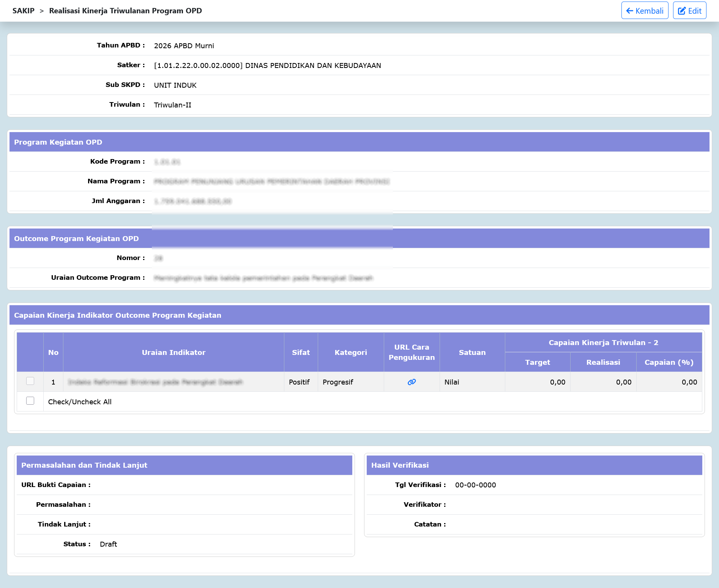Click the Draft status value
This screenshot has width=719, height=588.
(108, 544)
